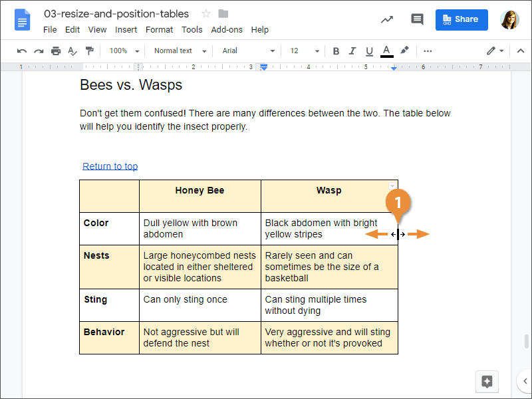Open the Insert menu
Screen dimensions: 532x399
(126, 29)
